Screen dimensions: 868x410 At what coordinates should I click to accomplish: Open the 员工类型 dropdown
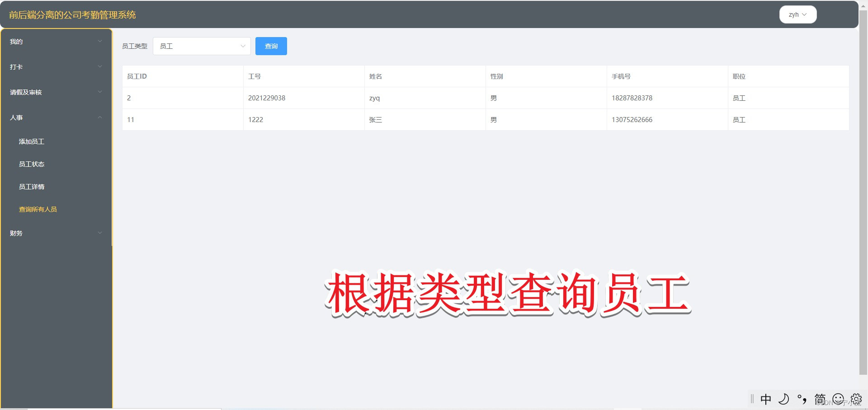coord(202,46)
